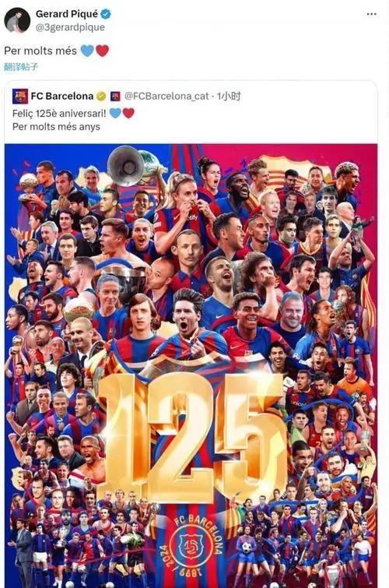Click the FC Barcelona crest avatar in quoted post
Image resolution: width=389 pixels, height=588 pixels.
[20, 97]
